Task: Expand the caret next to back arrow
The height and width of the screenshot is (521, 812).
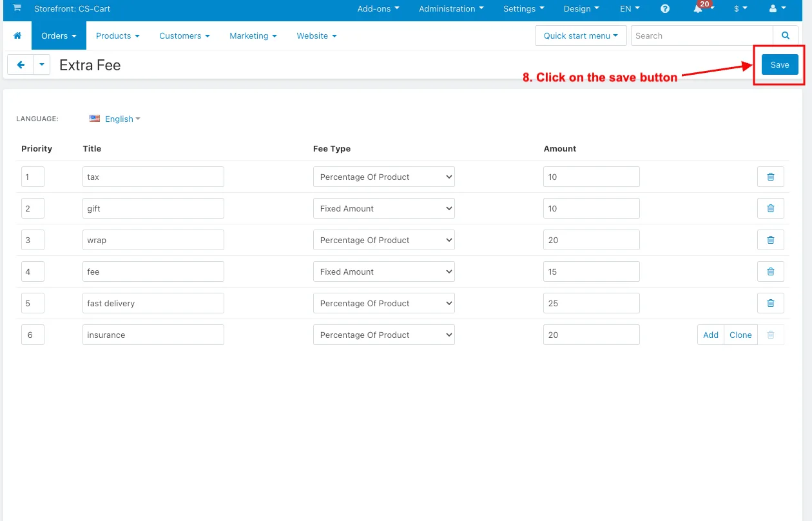Action: (42, 64)
